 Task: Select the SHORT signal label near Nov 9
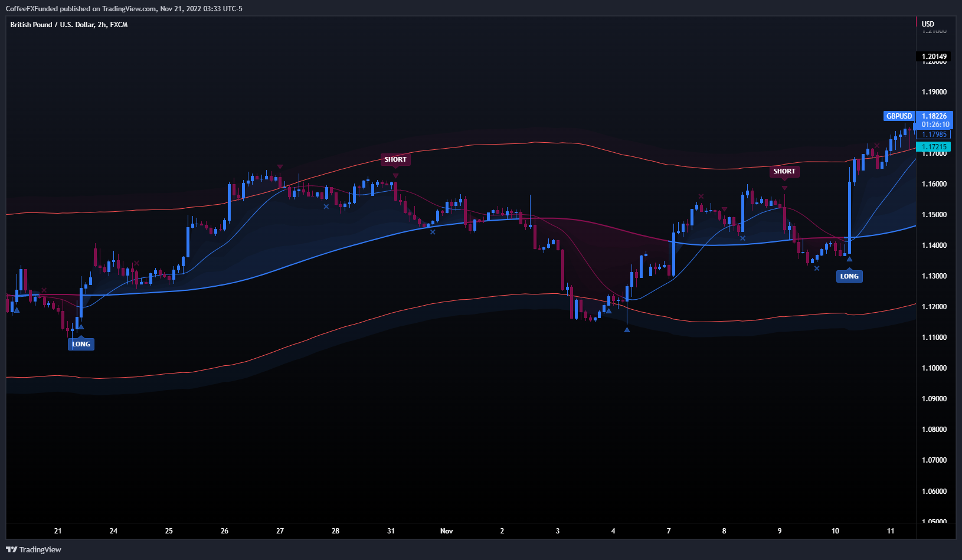[x=784, y=171]
